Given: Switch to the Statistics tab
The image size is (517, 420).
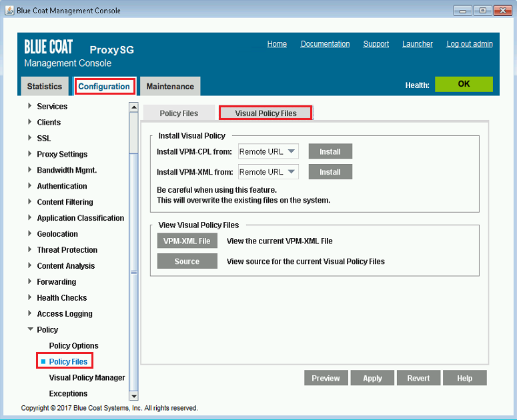Looking at the screenshot, I should pyautogui.click(x=45, y=86).
